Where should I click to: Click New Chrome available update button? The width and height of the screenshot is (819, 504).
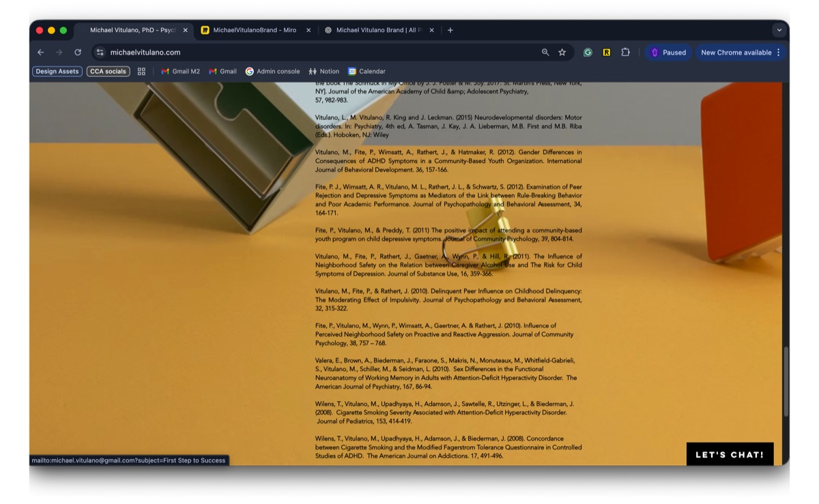[x=736, y=53]
